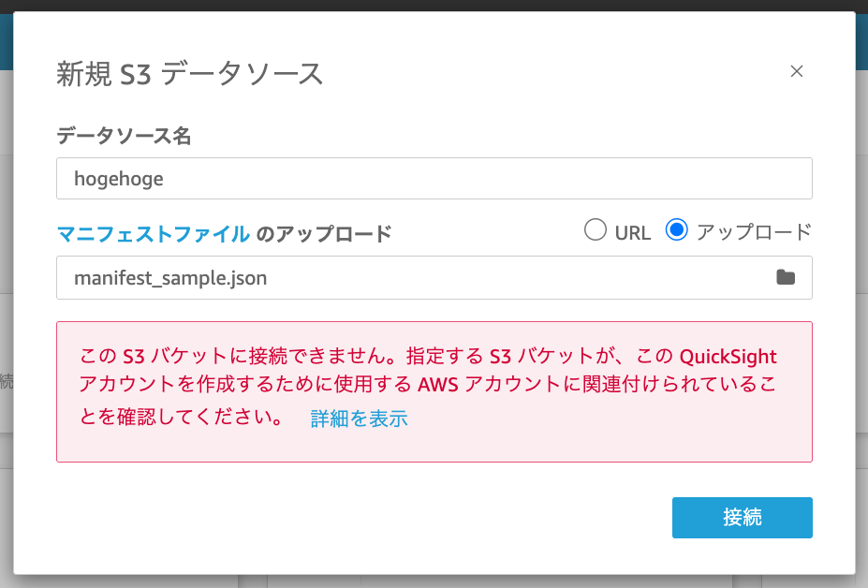Open the 詳細を表示 link
Viewport: 868px width, 588px height.
click(x=359, y=419)
